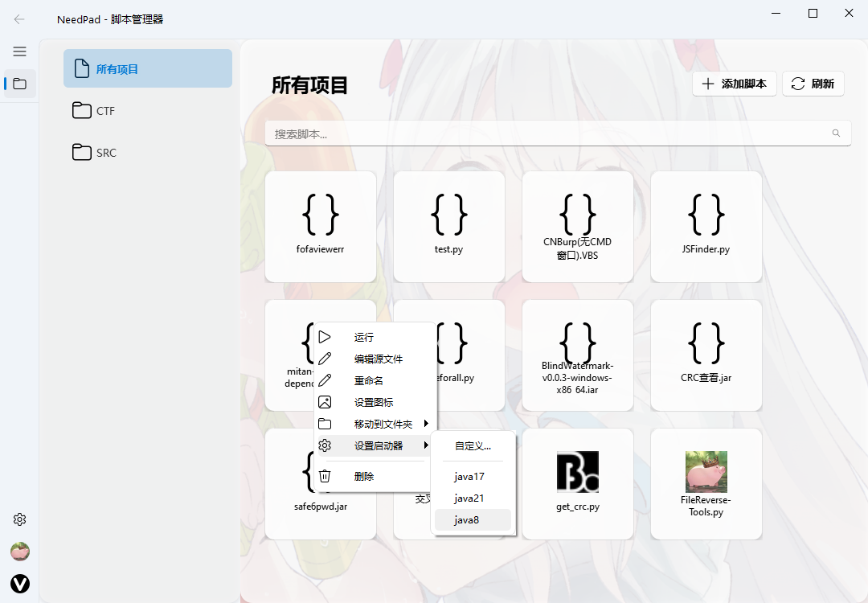The width and height of the screenshot is (868, 603).
Task: Choose 设置图标 from the context menu
Action: point(374,402)
